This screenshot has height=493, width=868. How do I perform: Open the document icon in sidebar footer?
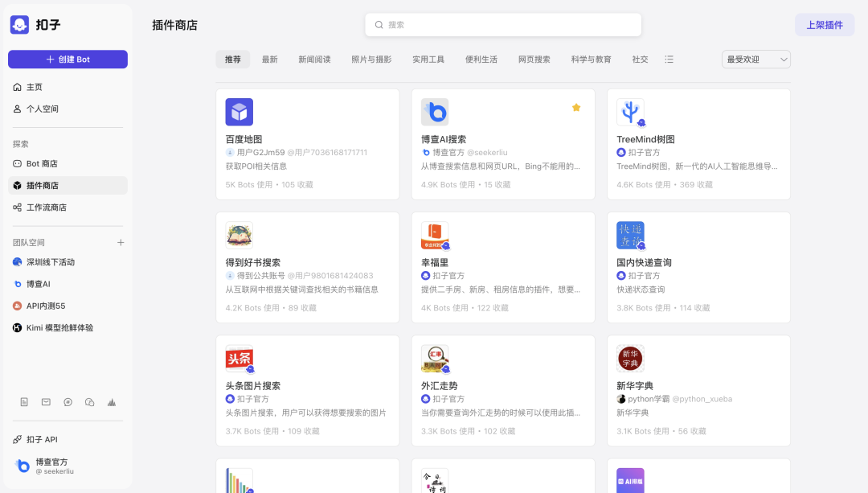[24, 402]
